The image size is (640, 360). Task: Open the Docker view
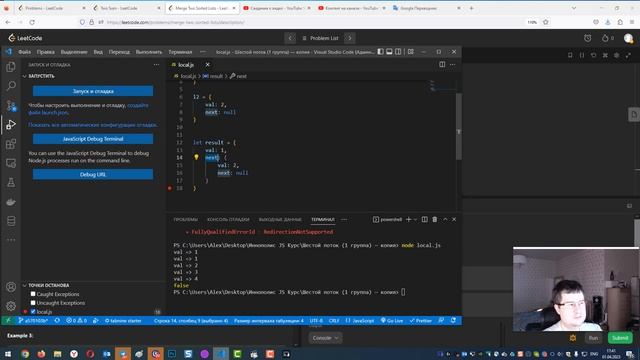click(11, 202)
